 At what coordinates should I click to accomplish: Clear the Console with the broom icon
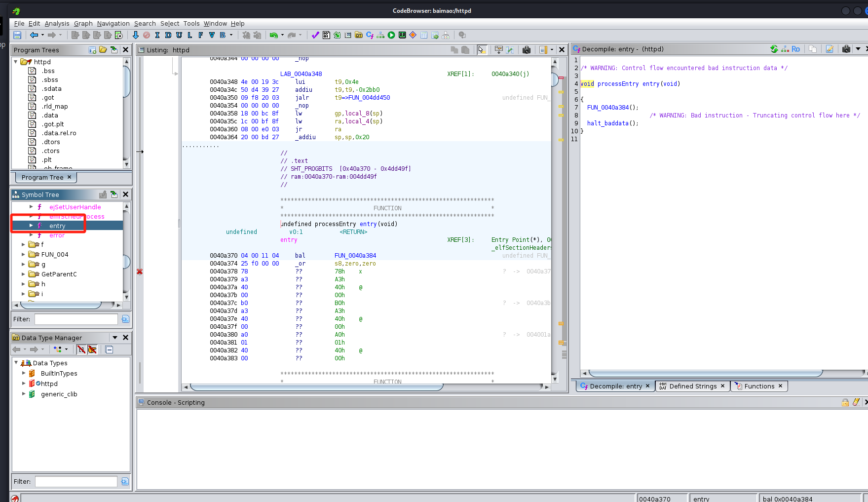tap(856, 402)
